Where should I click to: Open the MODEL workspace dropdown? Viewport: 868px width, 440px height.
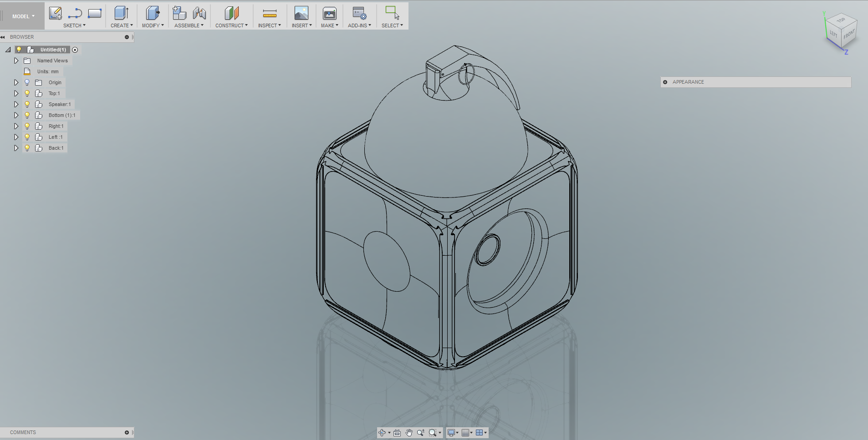23,16
